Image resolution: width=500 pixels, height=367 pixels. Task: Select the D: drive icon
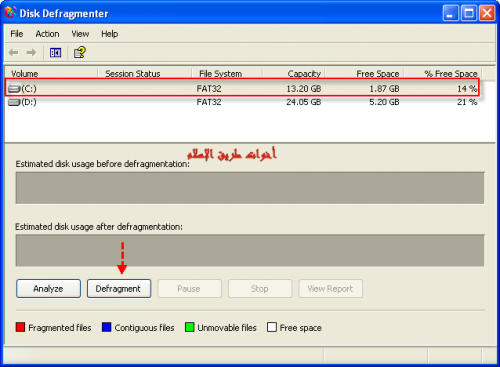pyautogui.click(x=14, y=102)
